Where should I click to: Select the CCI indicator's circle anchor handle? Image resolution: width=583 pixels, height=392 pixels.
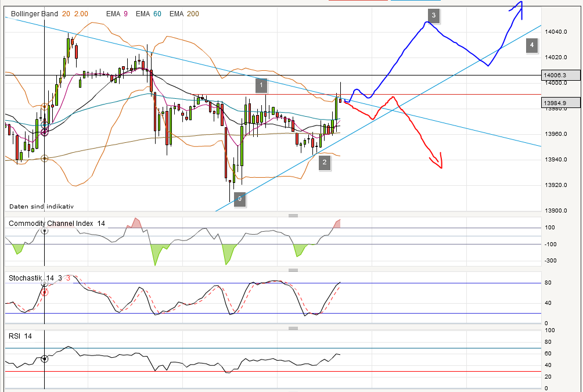tap(44, 231)
